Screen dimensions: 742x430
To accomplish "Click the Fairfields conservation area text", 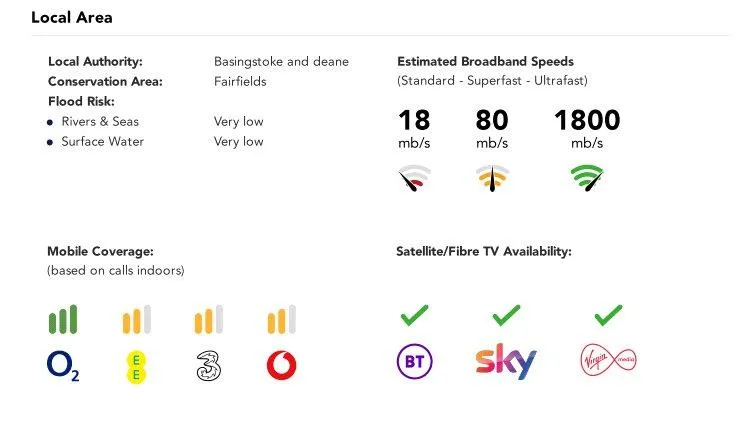I will (240, 81).
